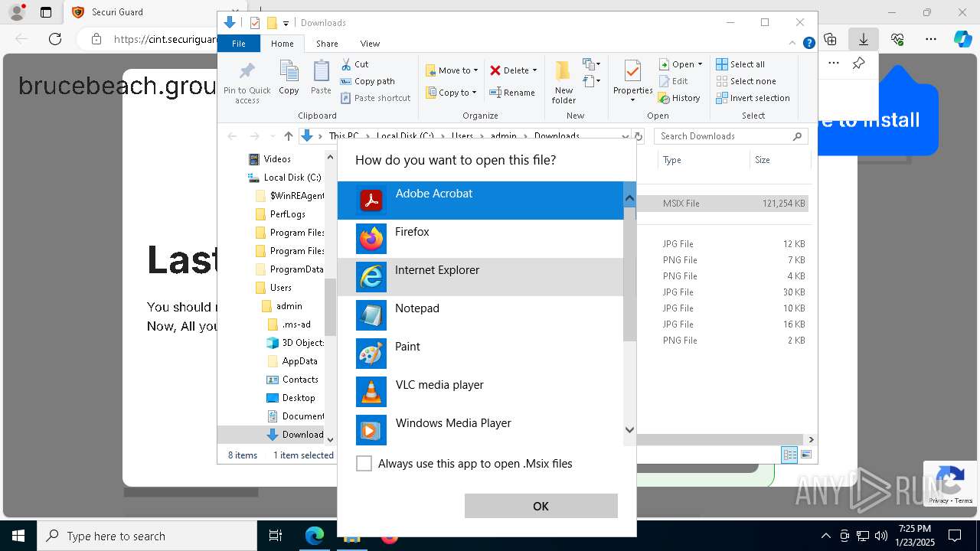This screenshot has width=980, height=551.
Task: Click taskbar search box
Action: [x=147, y=536]
